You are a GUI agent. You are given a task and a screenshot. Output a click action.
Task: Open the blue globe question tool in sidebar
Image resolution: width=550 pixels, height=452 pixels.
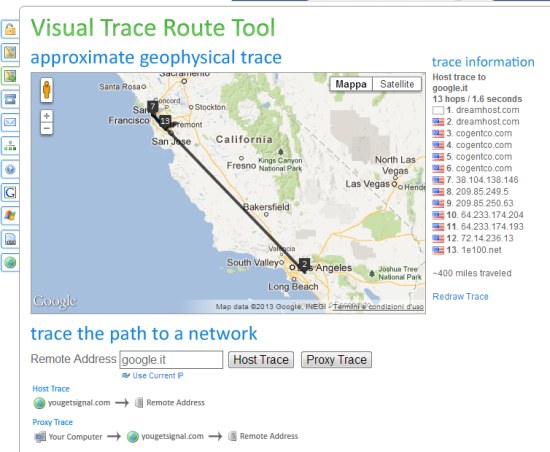10,169
